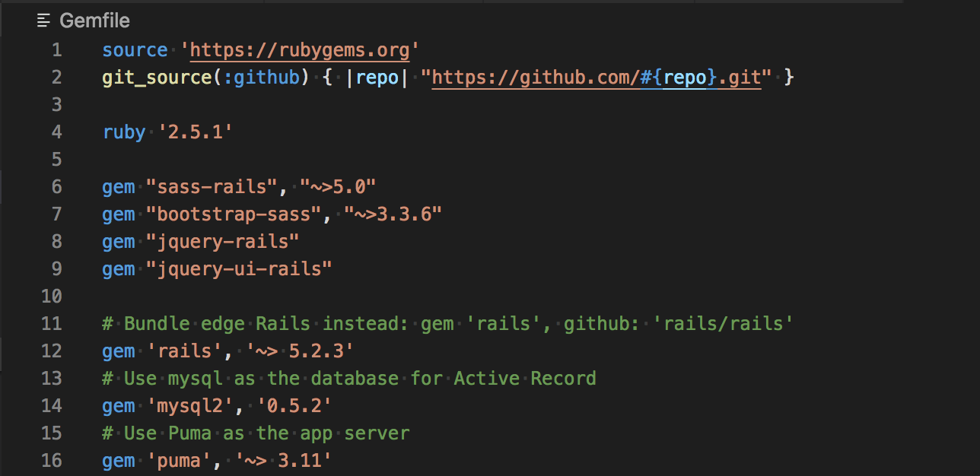The image size is (980, 476).
Task: Open the https://rubygems.org link
Action: point(300,50)
